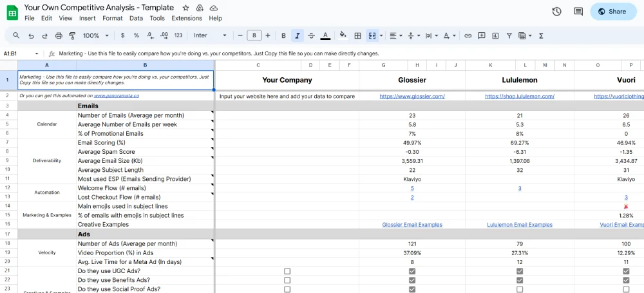Screen dimensions: 644x293
Task: Apply currency format with the $ icon
Action: click(123, 36)
